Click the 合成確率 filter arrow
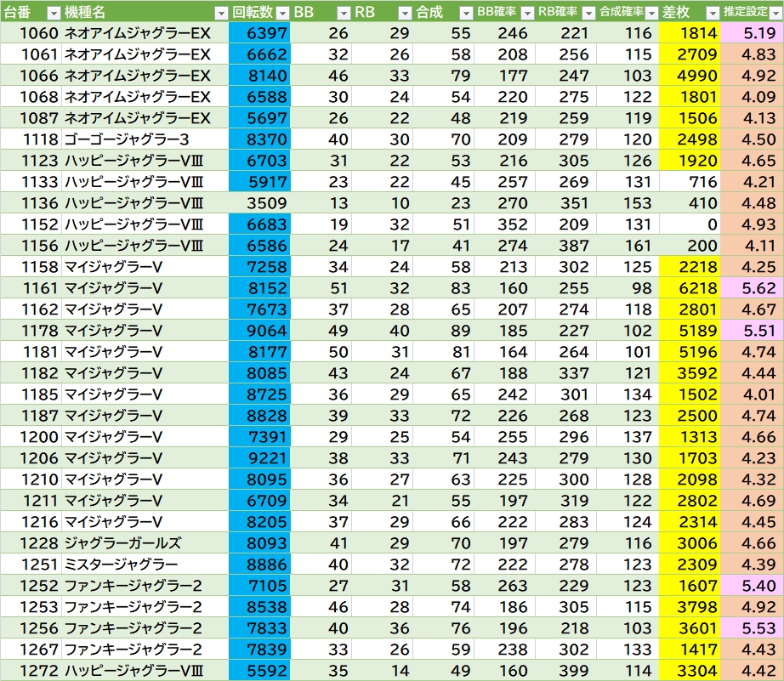Image resolution: width=784 pixels, height=681 pixels. point(650,13)
